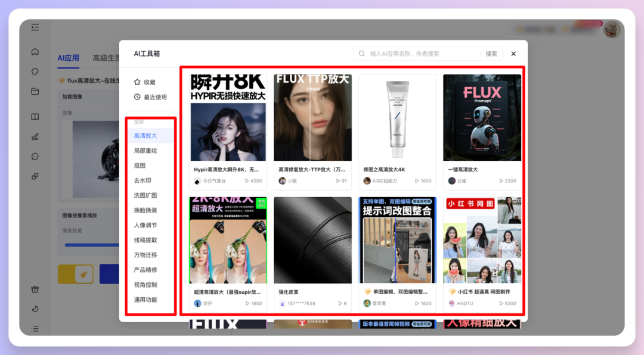Click the gift box icon in left sidebar
Image resolution: width=644 pixels, height=355 pixels.
click(x=35, y=289)
